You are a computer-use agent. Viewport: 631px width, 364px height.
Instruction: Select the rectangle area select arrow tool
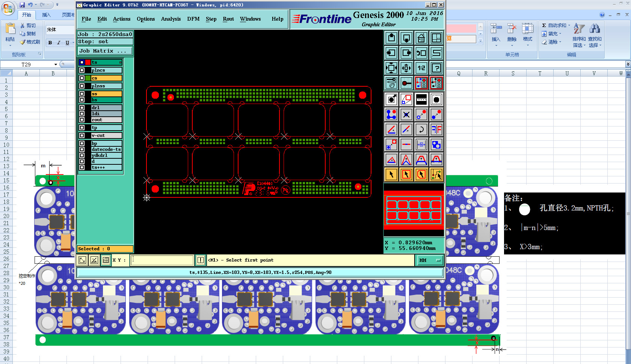(406, 174)
